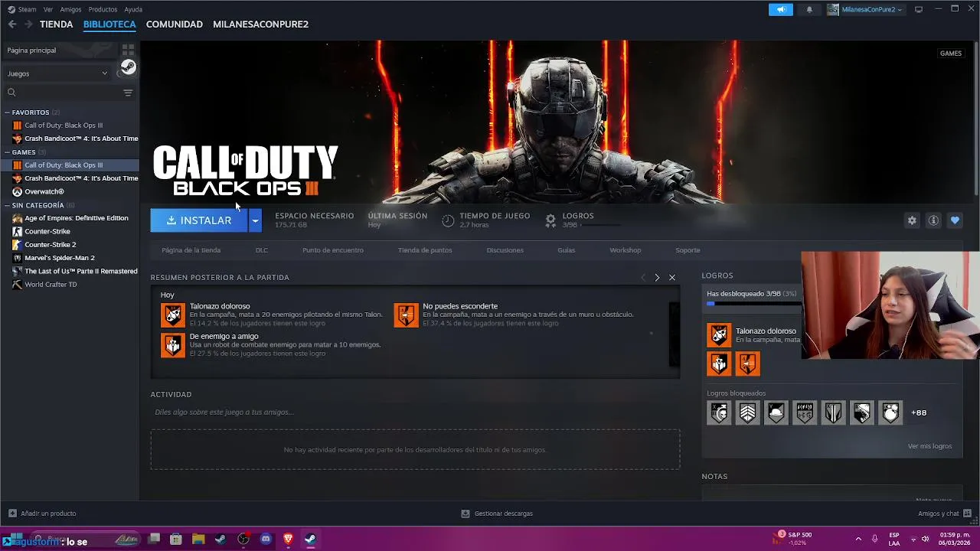Select Overwatch in the games list
Screen dimensions: 980x551
pyautogui.click(x=44, y=191)
